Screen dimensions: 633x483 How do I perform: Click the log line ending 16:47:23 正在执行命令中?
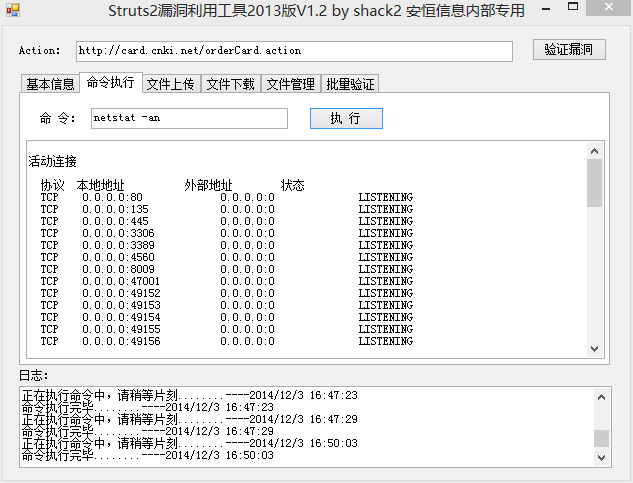click(190, 395)
